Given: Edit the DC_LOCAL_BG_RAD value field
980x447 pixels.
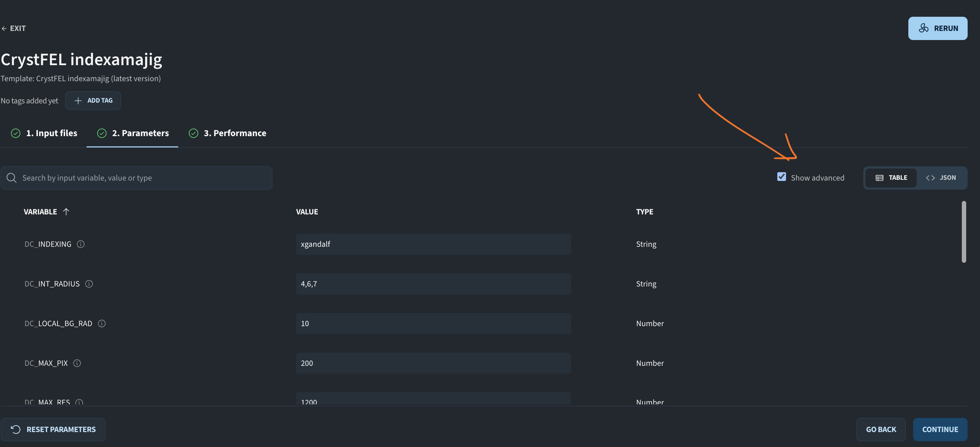Looking at the screenshot, I should point(433,323).
